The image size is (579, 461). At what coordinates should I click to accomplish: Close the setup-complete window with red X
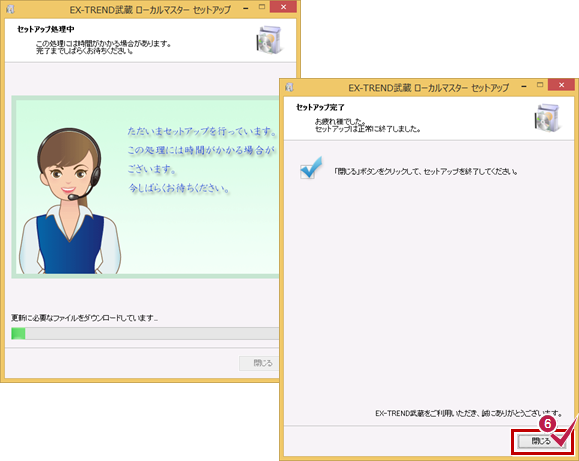[561, 85]
